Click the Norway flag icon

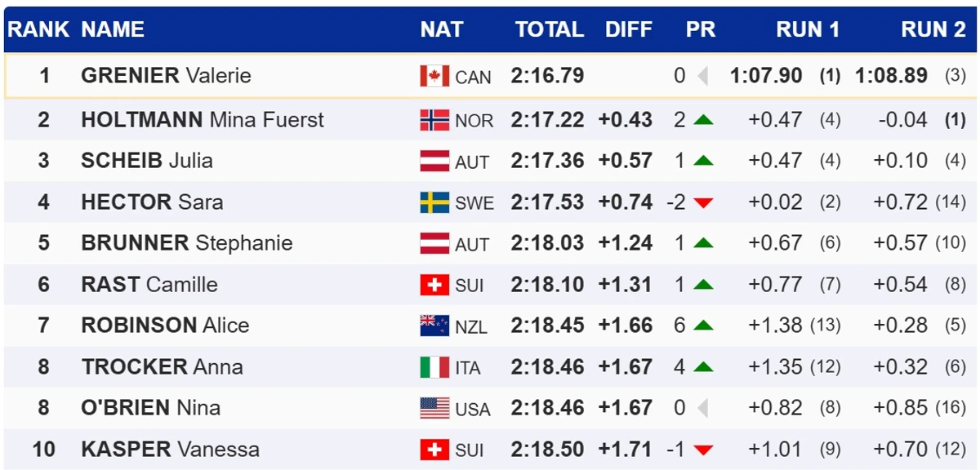click(x=434, y=120)
